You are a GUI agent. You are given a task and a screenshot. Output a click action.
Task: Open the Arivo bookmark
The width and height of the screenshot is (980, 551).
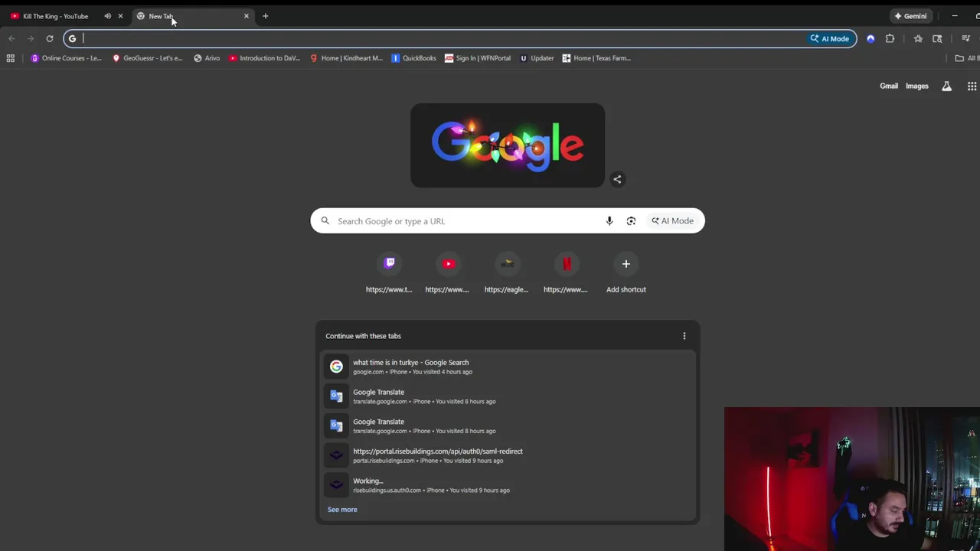pyautogui.click(x=207, y=58)
